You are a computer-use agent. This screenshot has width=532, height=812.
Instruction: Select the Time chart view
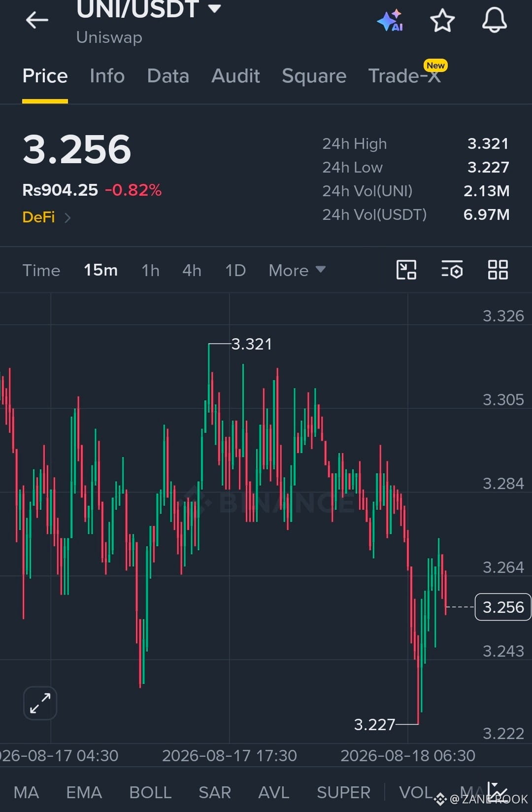[41, 270]
